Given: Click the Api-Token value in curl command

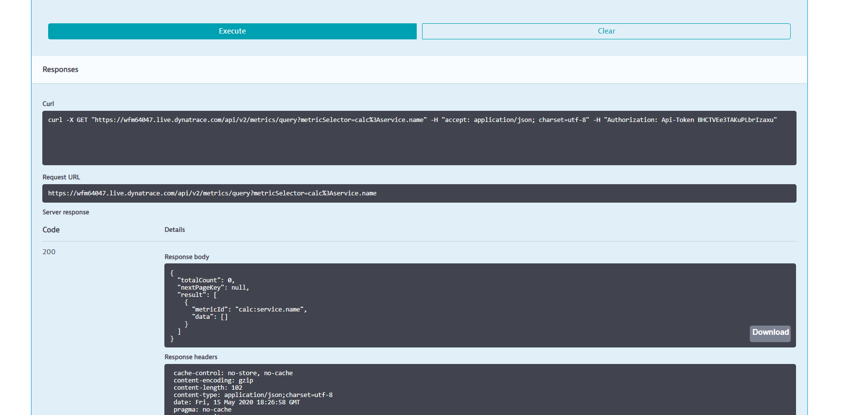Looking at the screenshot, I should coord(737,120).
